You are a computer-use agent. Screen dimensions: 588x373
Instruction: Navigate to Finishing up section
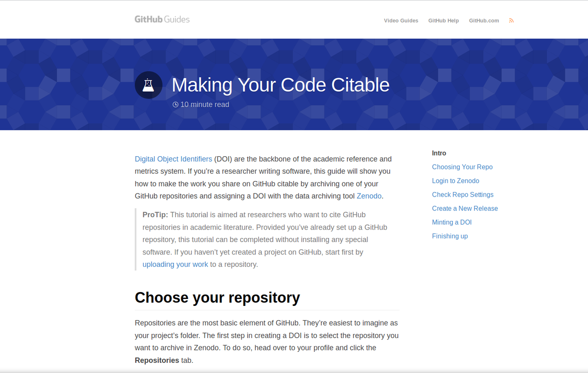[450, 236]
